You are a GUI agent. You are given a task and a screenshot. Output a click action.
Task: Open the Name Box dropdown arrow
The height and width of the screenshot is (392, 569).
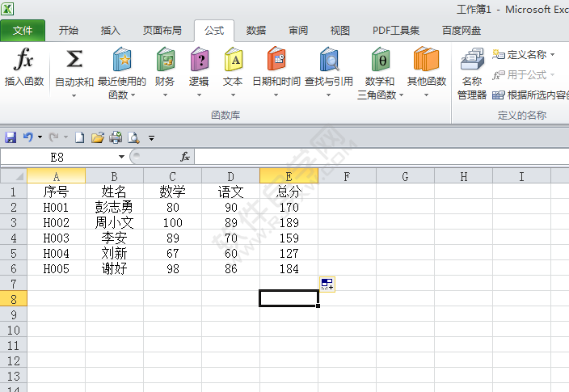[121, 157]
